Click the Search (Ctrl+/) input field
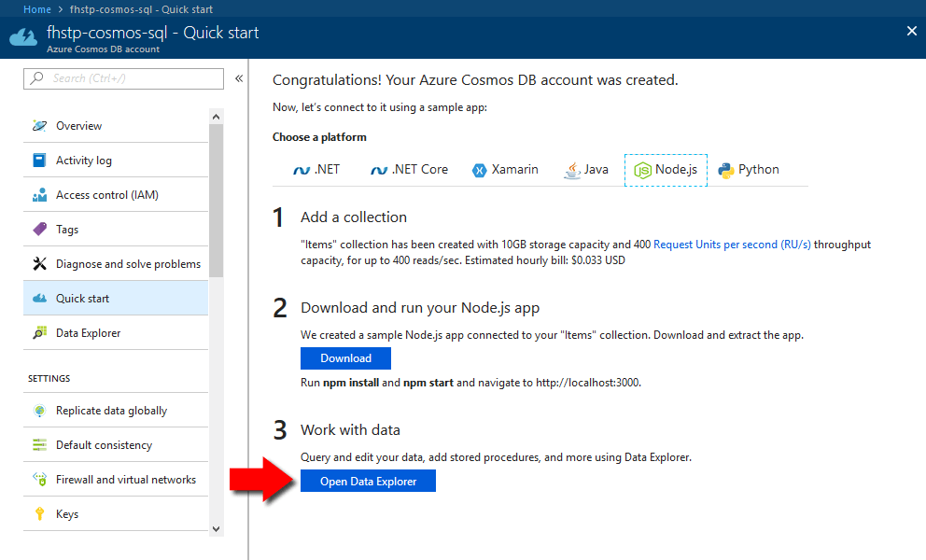926x560 pixels. coord(123,78)
